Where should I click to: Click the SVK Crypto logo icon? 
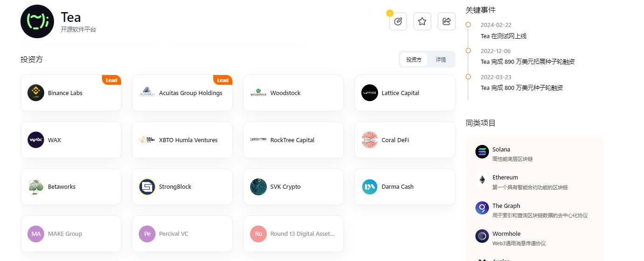click(258, 186)
